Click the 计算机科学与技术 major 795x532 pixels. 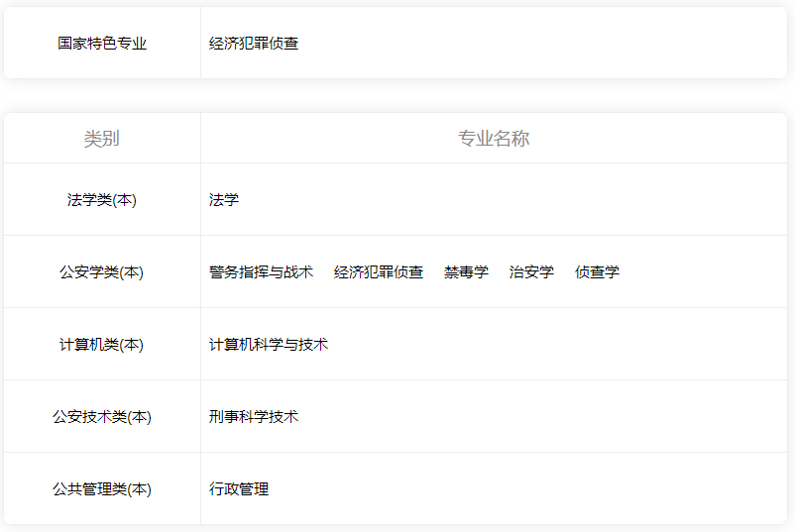(269, 345)
